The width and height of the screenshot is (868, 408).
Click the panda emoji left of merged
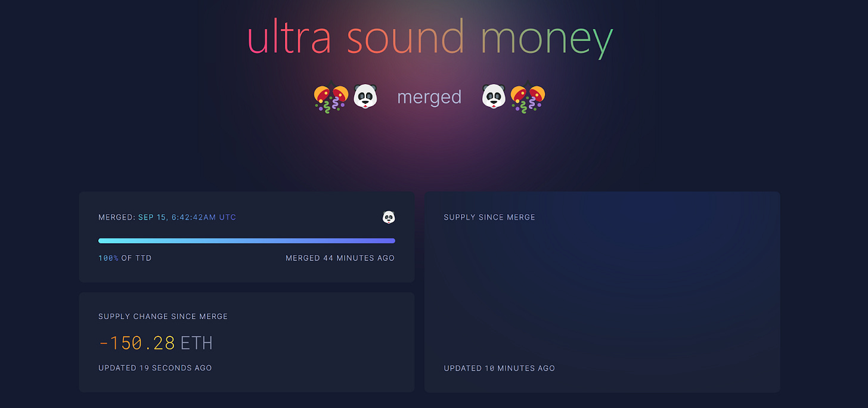tap(365, 96)
